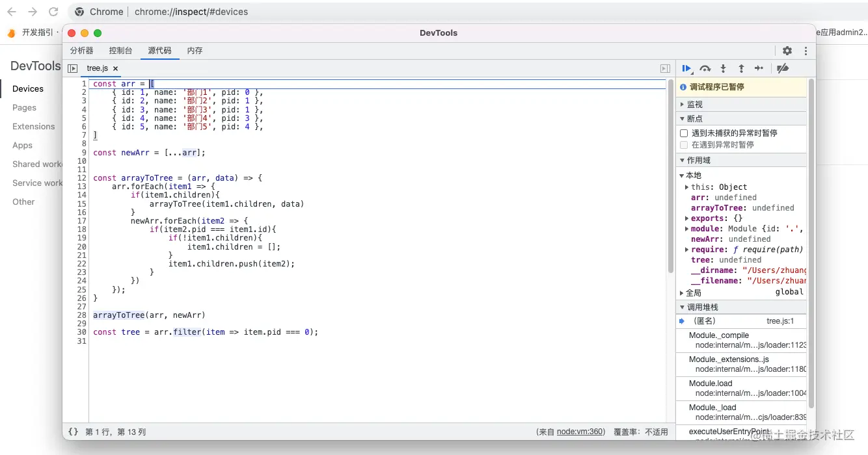Select the 源代码 sources tab
Screen dimensions: 868x455
pos(159,51)
